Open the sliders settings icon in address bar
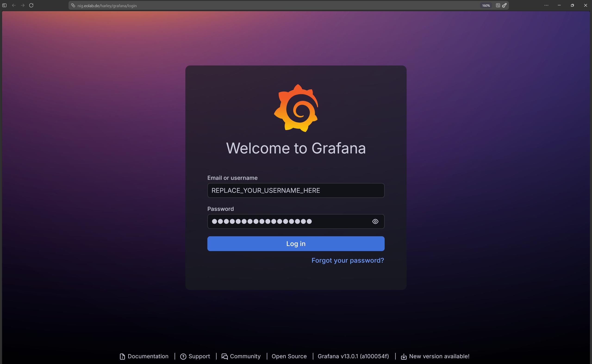Image resolution: width=592 pixels, height=364 pixels. pyautogui.click(x=498, y=5)
